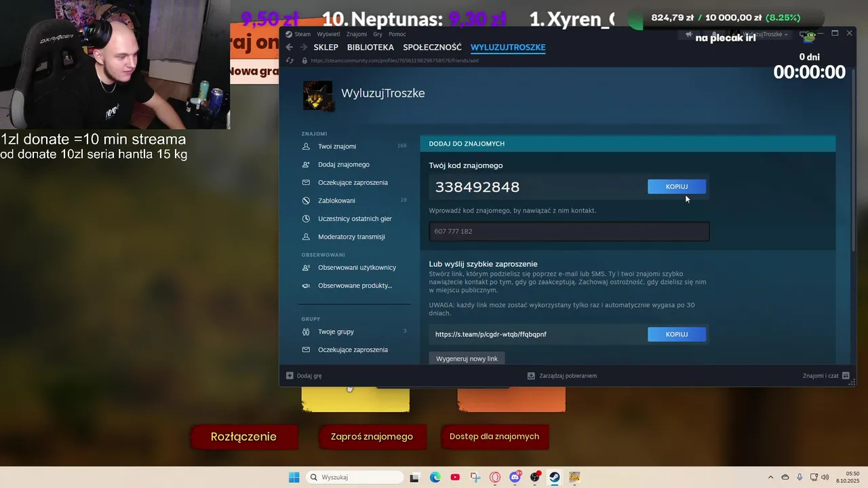Image resolution: width=868 pixels, height=488 pixels.
Task: Open the Gry menu
Action: point(378,34)
